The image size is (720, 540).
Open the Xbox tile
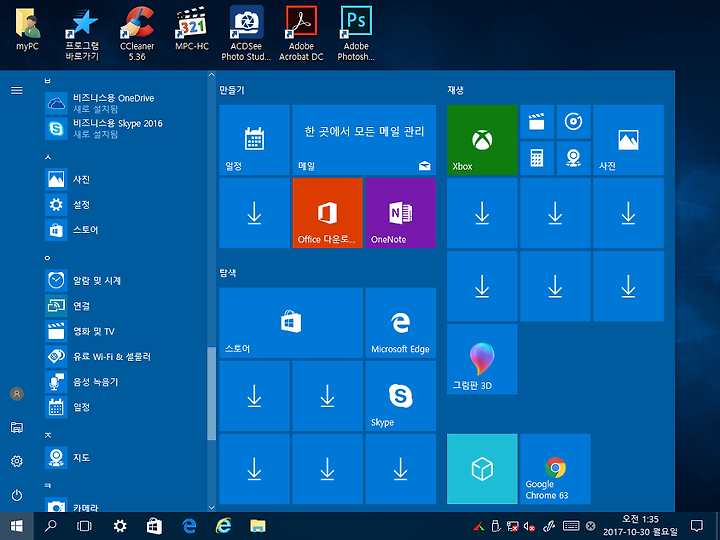click(482, 140)
